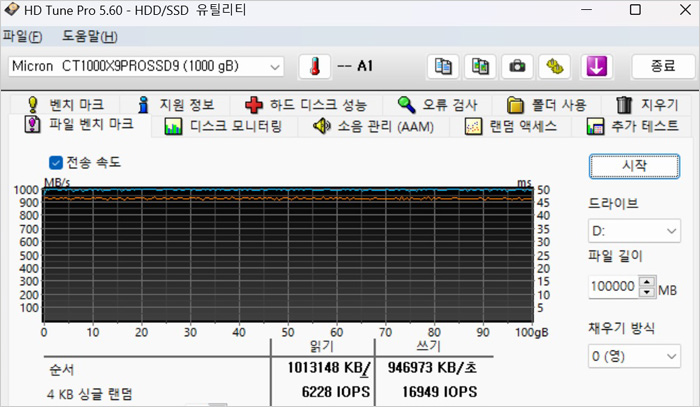Minimize the HD Tune Pro window

tap(587, 10)
